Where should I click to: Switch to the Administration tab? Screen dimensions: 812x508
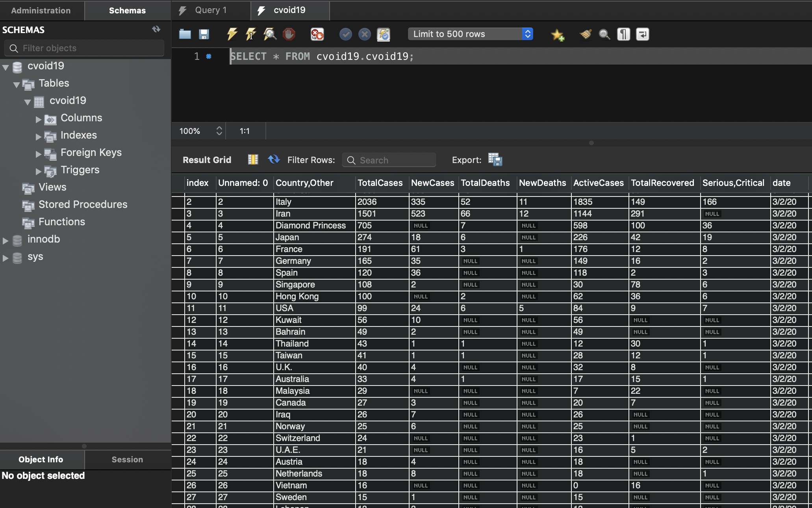point(41,10)
